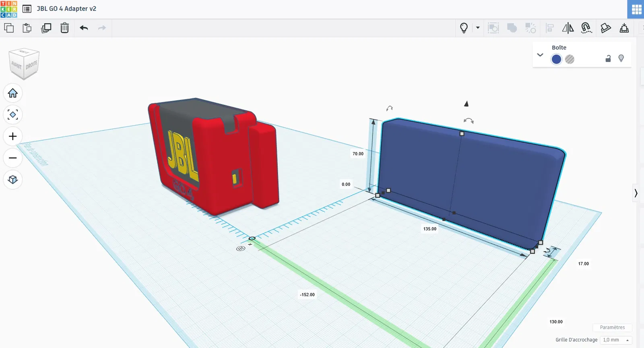Screen dimensions: 644x348
Task: Edit the 0.00 elevation dimension
Action: (346, 184)
